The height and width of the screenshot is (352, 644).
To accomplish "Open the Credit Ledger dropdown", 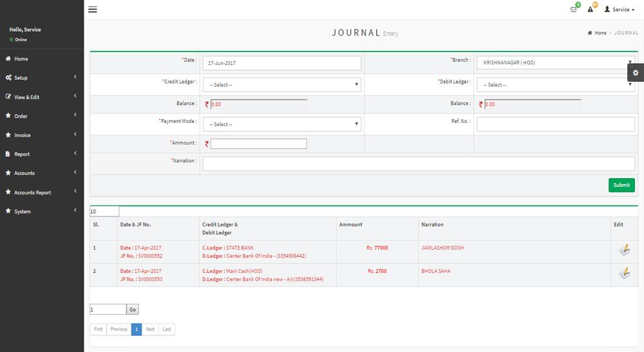I will coord(282,84).
